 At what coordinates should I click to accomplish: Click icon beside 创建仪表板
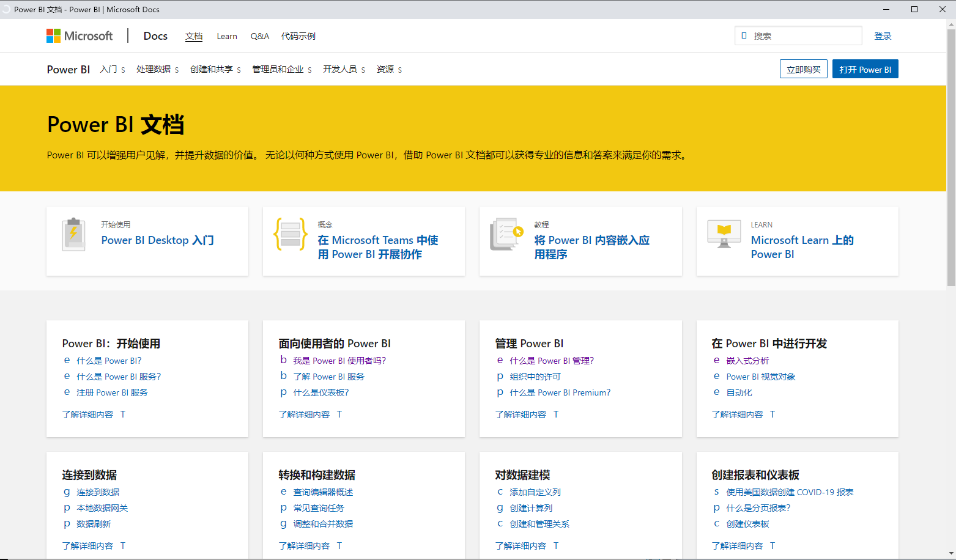click(x=717, y=524)
